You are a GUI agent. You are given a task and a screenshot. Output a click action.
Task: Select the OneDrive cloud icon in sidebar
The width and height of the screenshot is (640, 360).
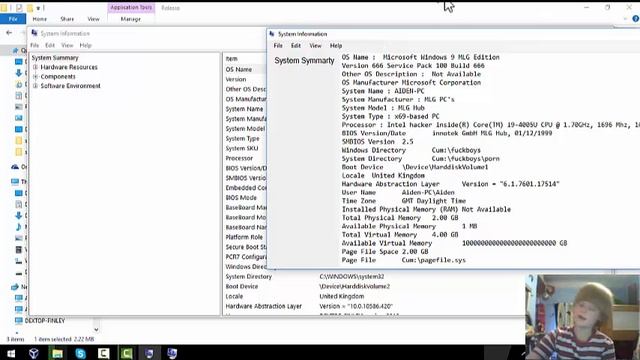tap(15, 167)
